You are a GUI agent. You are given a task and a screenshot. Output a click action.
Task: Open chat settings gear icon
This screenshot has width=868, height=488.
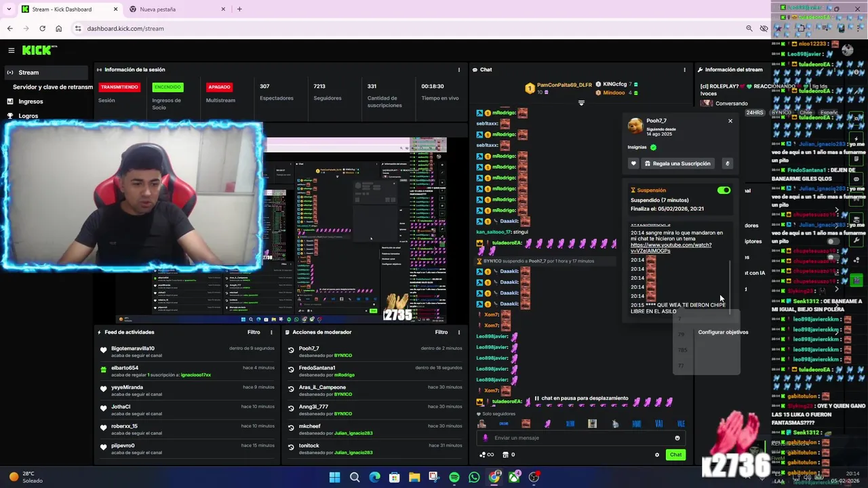pyautogui.click(x=656, y=455)
